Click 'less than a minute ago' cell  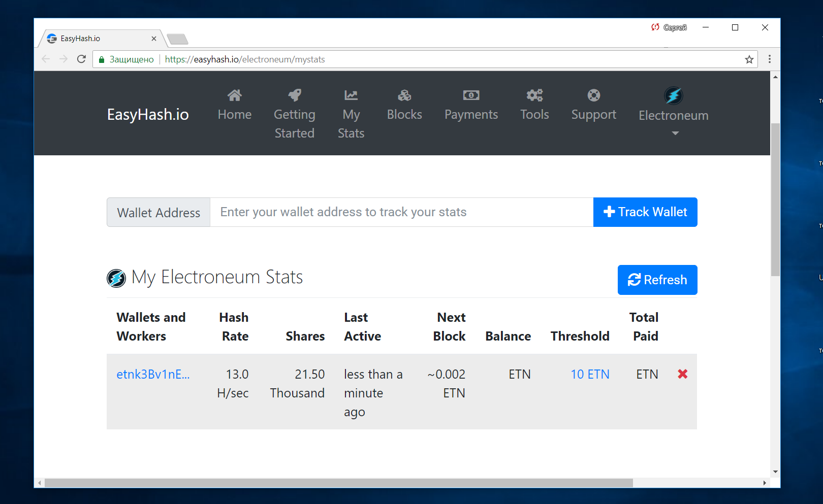[373, 393]
